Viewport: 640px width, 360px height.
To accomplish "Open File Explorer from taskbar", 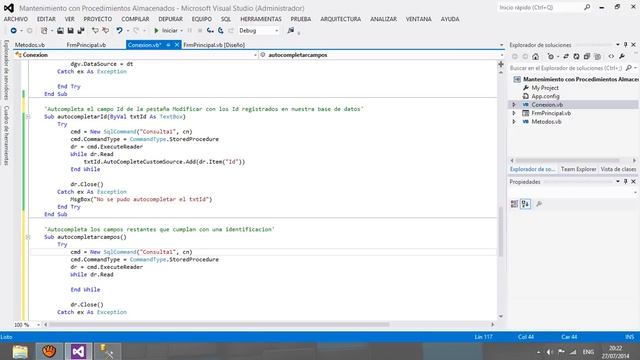I will click(x=20, y=351).
